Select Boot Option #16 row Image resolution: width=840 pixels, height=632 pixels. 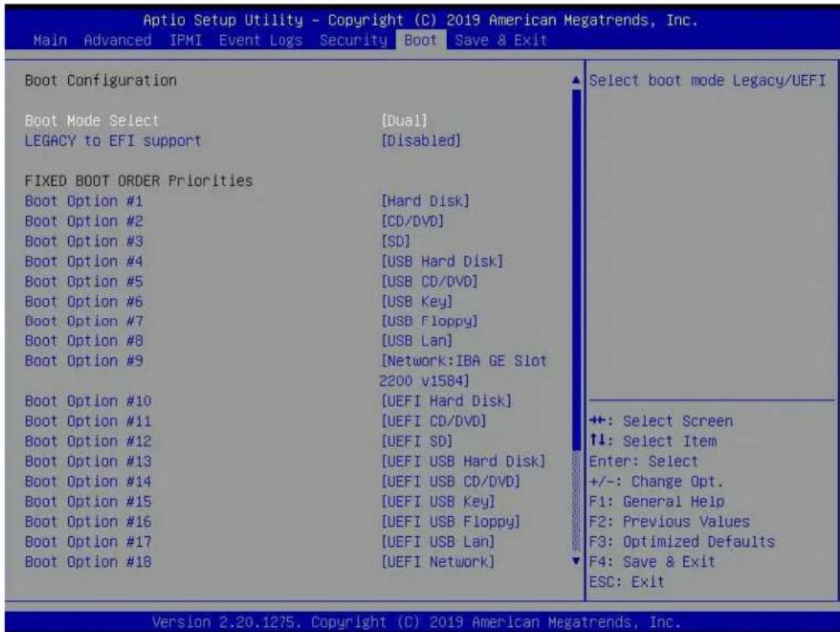click(x=88, y=521)
